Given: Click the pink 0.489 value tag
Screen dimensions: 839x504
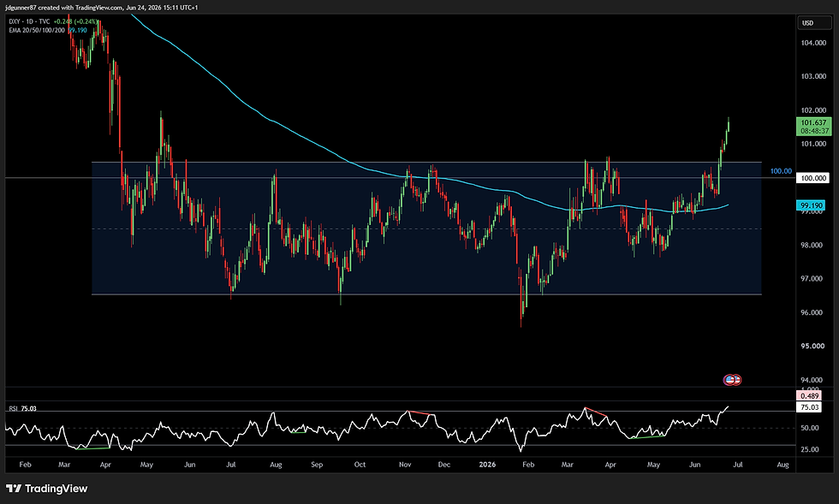Looking at the screenshot, I should click(810, 396).
